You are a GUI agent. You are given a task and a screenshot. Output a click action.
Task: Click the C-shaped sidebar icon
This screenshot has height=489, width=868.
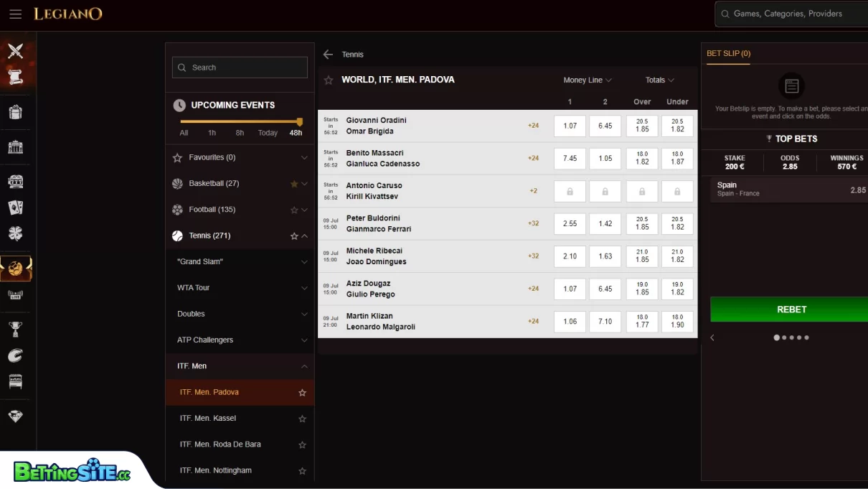coord(15,355)
